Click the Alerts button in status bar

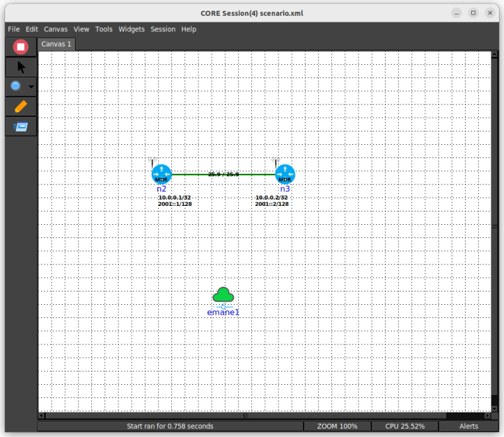469,426
